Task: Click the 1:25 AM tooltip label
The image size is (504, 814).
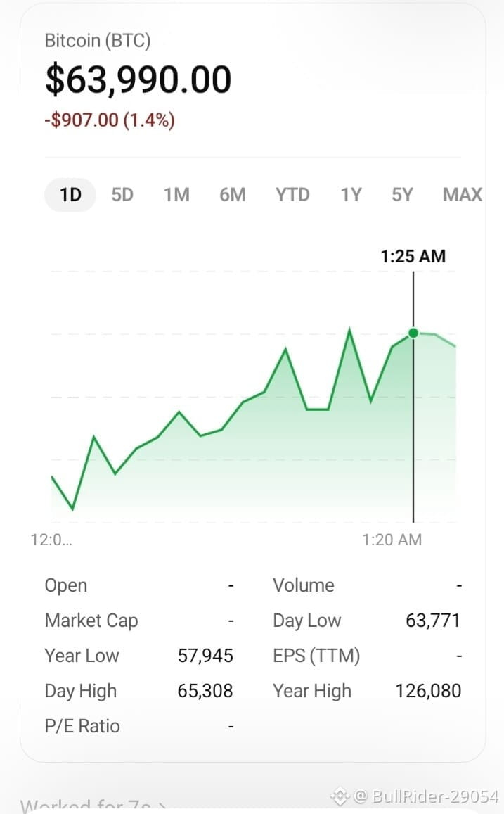Action: (x=413, y=256)
